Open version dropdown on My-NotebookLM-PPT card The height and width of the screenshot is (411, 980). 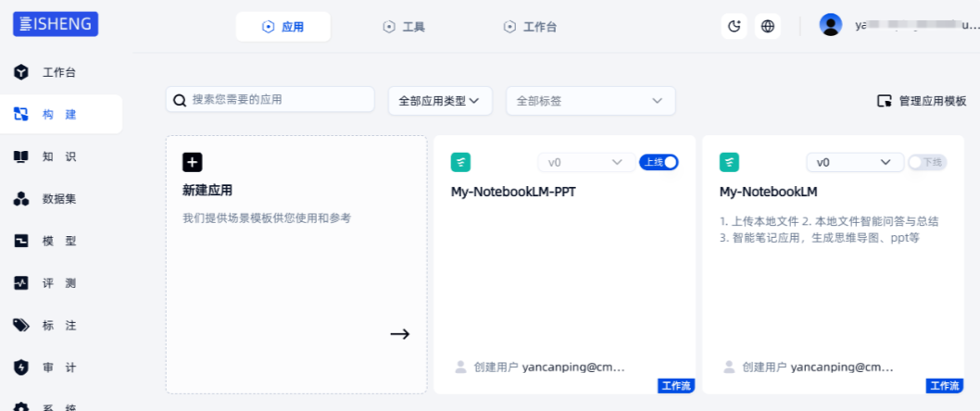(x=586, y=162)
